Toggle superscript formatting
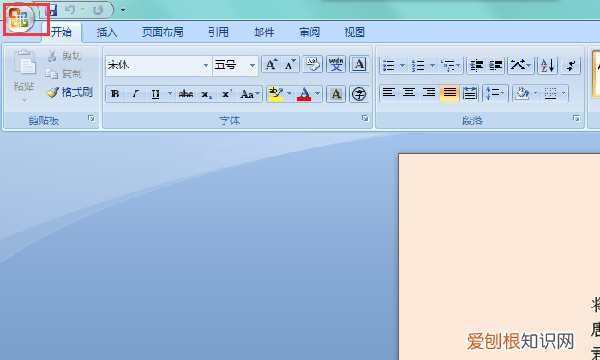This screenshot has width=600, height=360. point(227,94)
